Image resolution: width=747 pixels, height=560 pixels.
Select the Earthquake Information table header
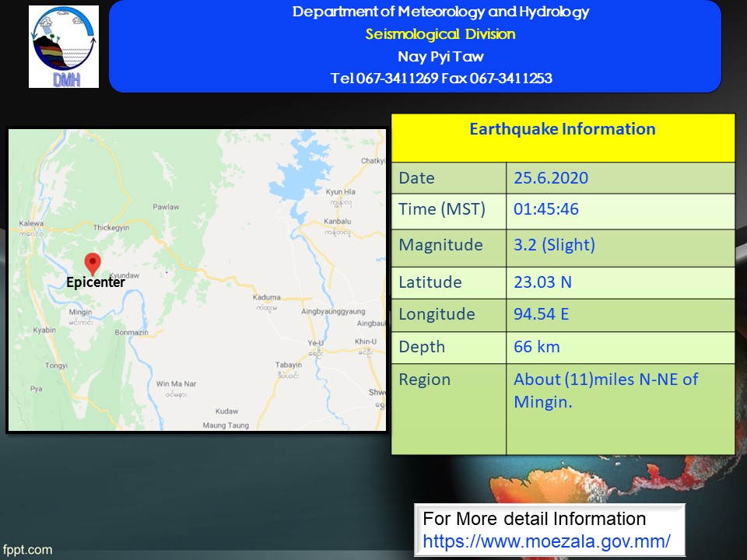[562, 129]
